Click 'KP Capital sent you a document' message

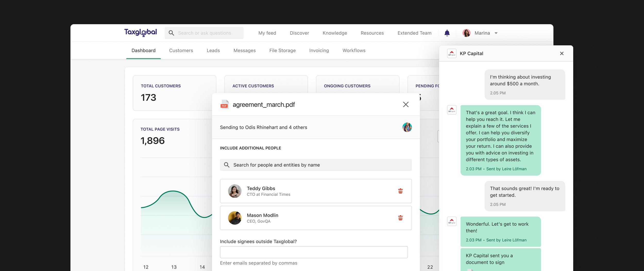point(501,259)
